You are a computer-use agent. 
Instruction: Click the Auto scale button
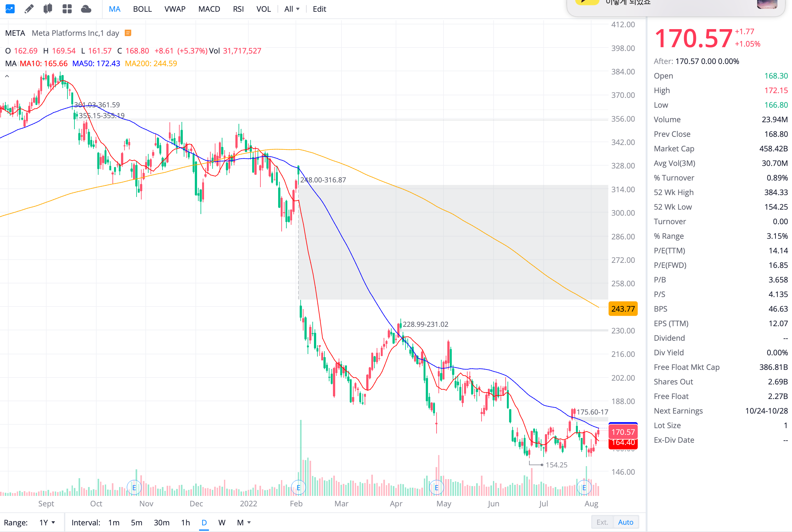point(625,522)
